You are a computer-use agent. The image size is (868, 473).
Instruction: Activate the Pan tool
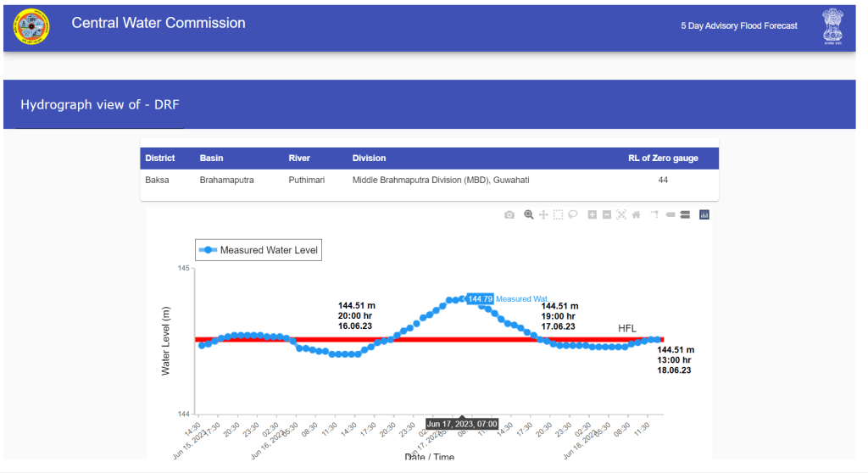coord(543,215)
